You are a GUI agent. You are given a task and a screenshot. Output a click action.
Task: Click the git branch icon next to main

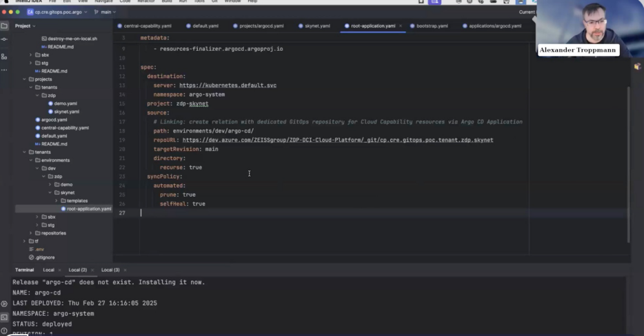[x=96, y=12]
